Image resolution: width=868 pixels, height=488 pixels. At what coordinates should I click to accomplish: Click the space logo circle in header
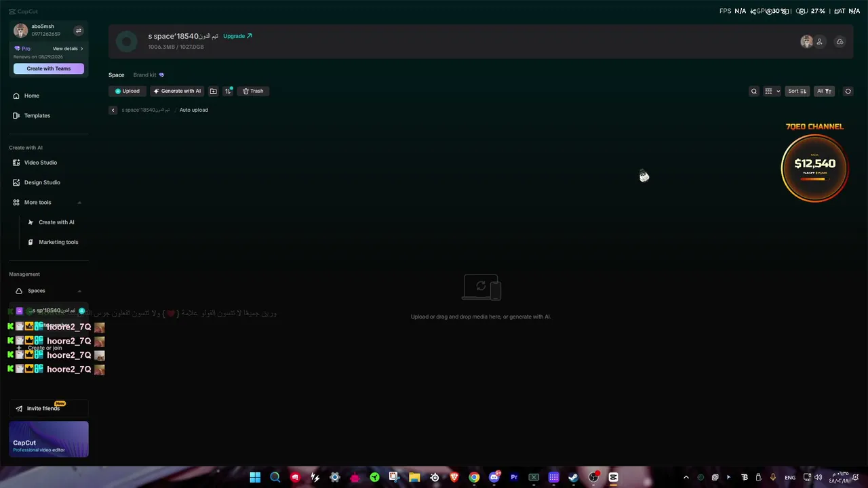pyautogui.click(x=126, y=41)
